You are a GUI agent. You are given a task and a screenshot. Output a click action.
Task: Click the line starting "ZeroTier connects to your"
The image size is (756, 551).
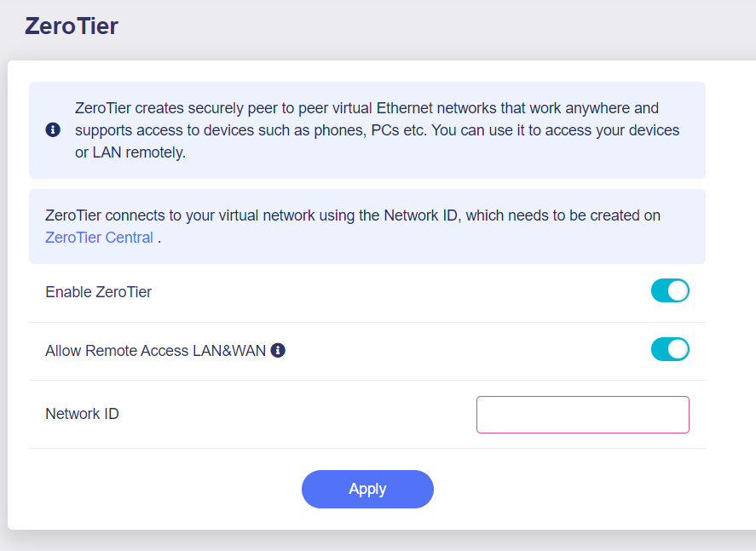[x=352, y=215]
